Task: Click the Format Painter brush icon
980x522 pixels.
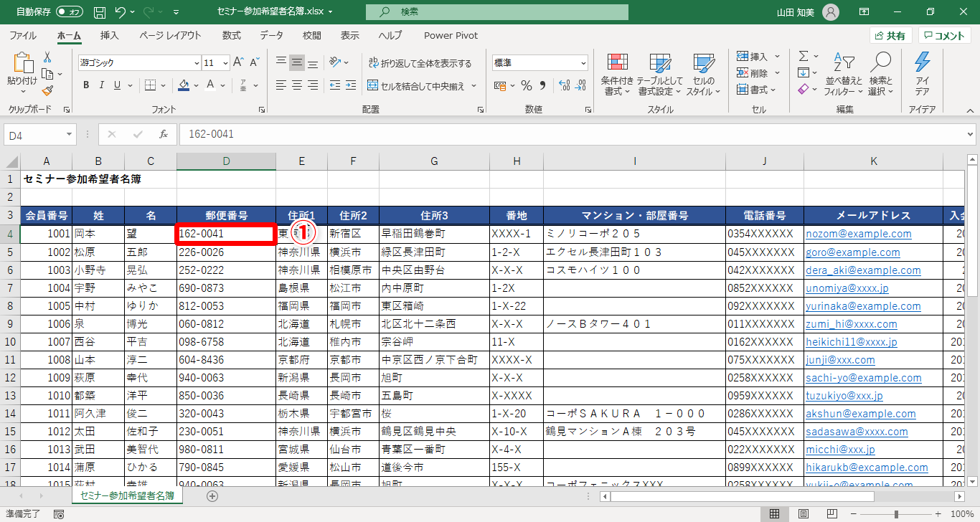Action: pos(47,90)
